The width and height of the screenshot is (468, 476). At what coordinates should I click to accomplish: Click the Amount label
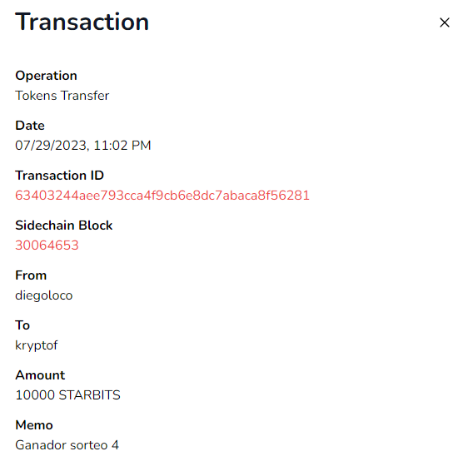tap(40, 375)
